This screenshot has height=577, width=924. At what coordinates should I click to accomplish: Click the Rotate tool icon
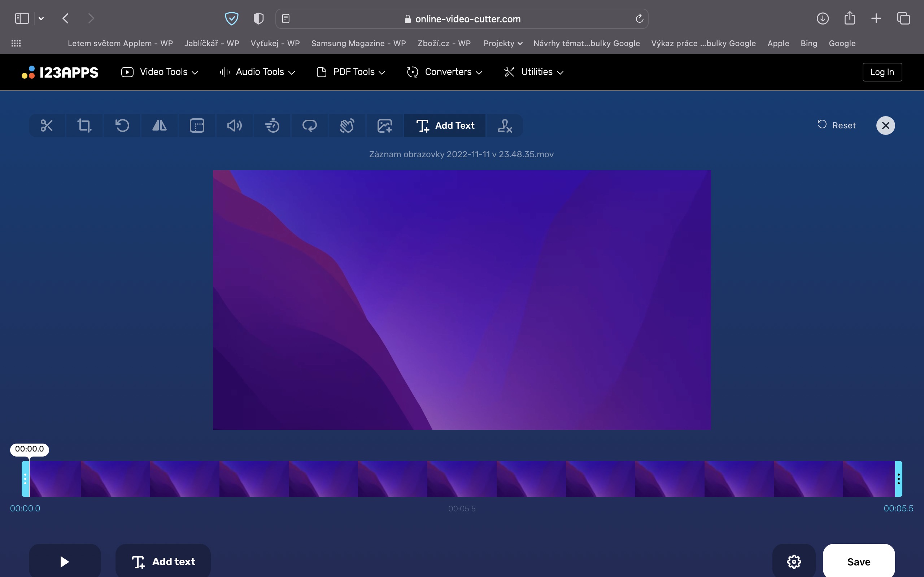(122, 125)
